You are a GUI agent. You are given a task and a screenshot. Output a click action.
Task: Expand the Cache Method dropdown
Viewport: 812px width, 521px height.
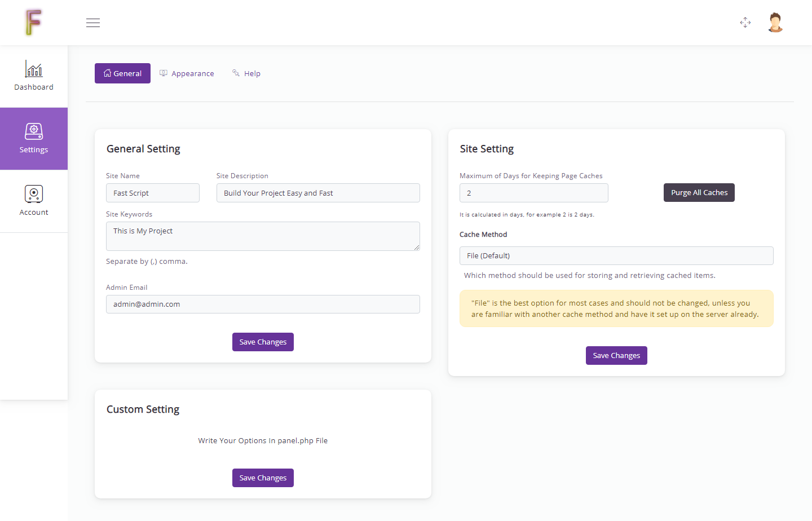tap(616, 255)
